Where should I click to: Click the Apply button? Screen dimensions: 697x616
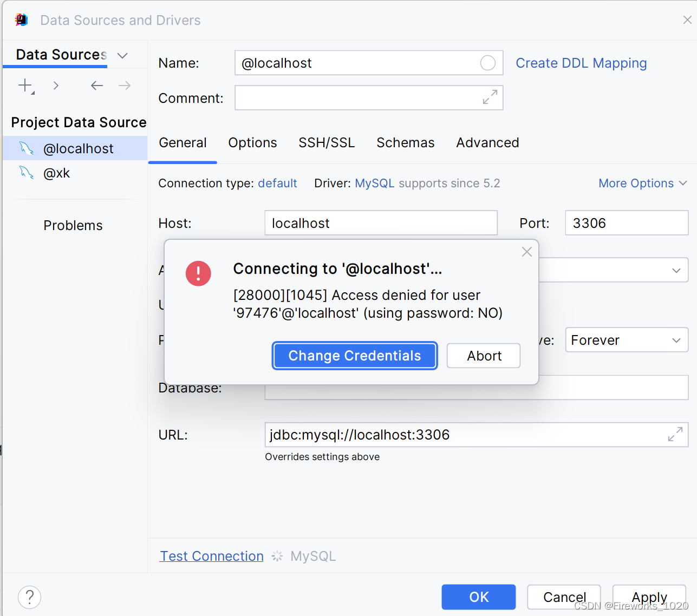(649, 597)
